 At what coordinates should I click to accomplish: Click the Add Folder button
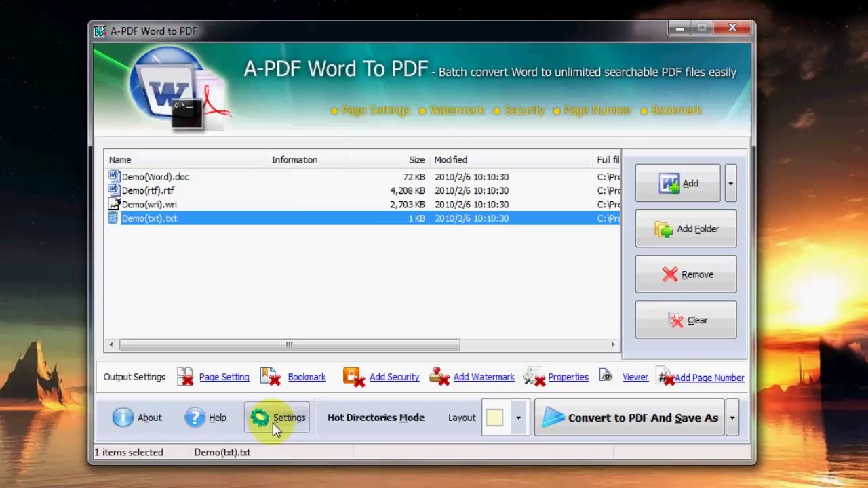[x=686, y=229]
